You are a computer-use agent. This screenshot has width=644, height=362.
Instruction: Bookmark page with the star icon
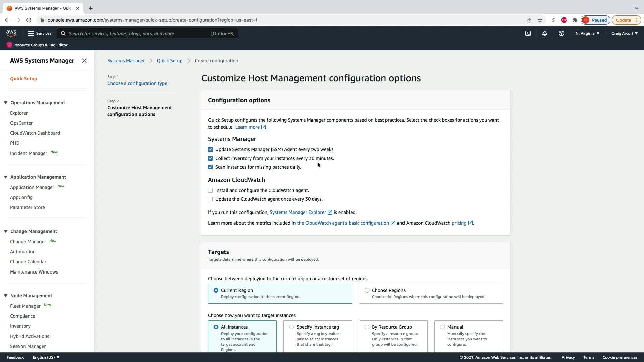tap(540, 20)
